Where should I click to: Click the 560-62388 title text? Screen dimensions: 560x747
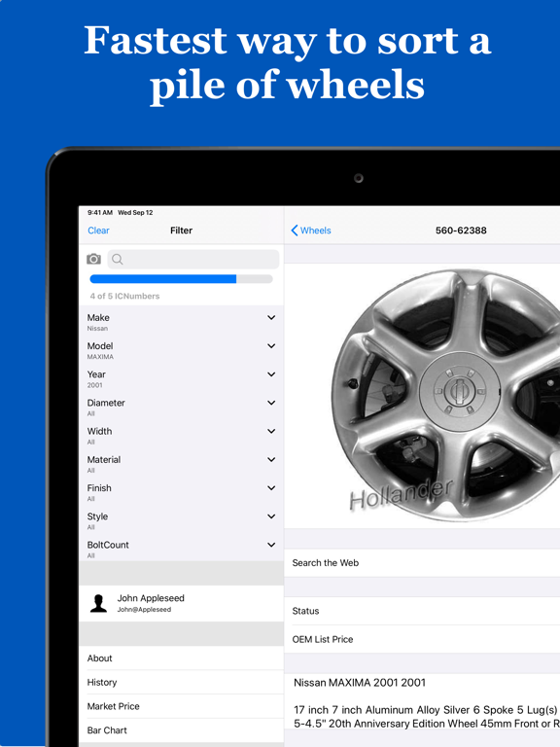[x=461, y=231]
